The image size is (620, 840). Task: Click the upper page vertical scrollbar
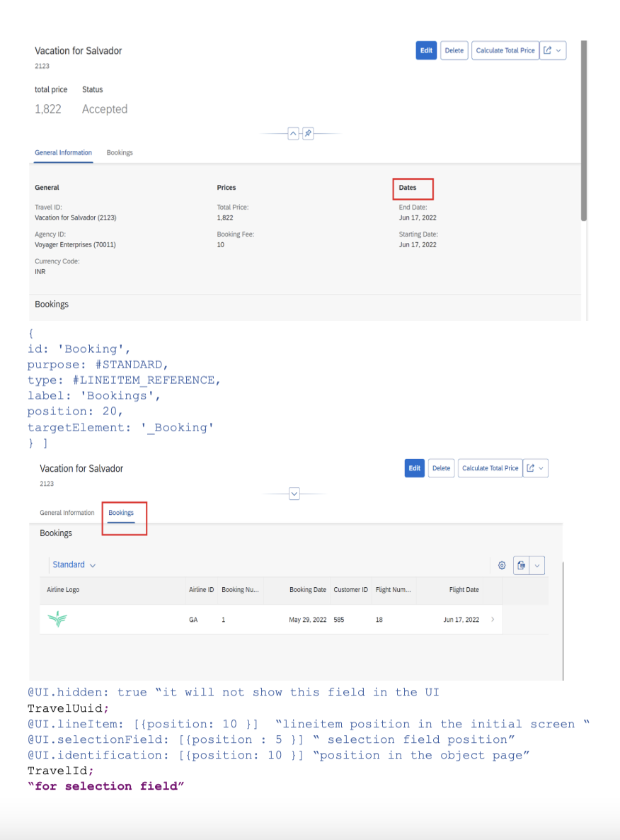click(x=584, y=130)
